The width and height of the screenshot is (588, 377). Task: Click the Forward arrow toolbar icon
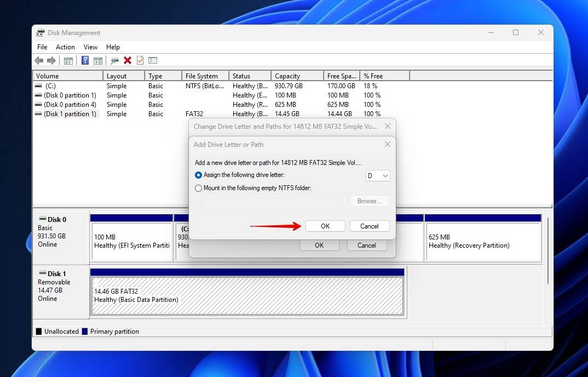coord(51,60)
